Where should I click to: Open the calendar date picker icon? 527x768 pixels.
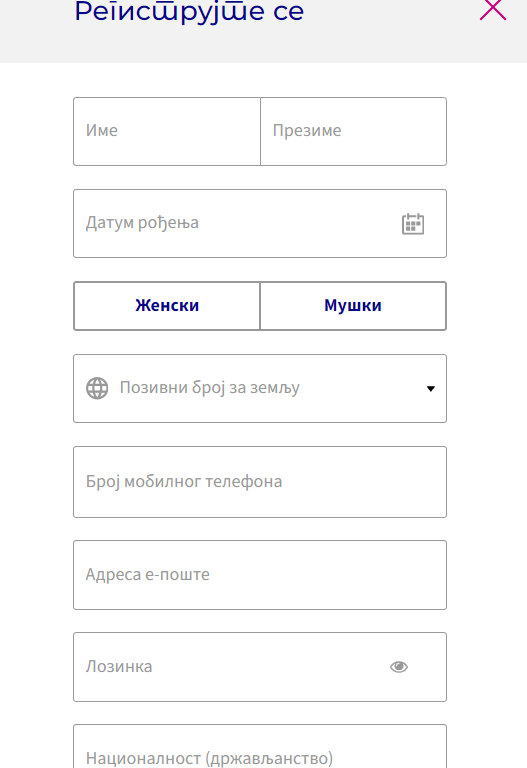point(413,224)
